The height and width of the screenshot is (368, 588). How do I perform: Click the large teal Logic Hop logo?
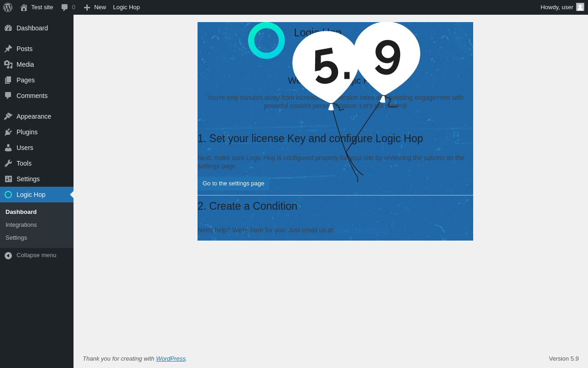(x=266, y=40)
